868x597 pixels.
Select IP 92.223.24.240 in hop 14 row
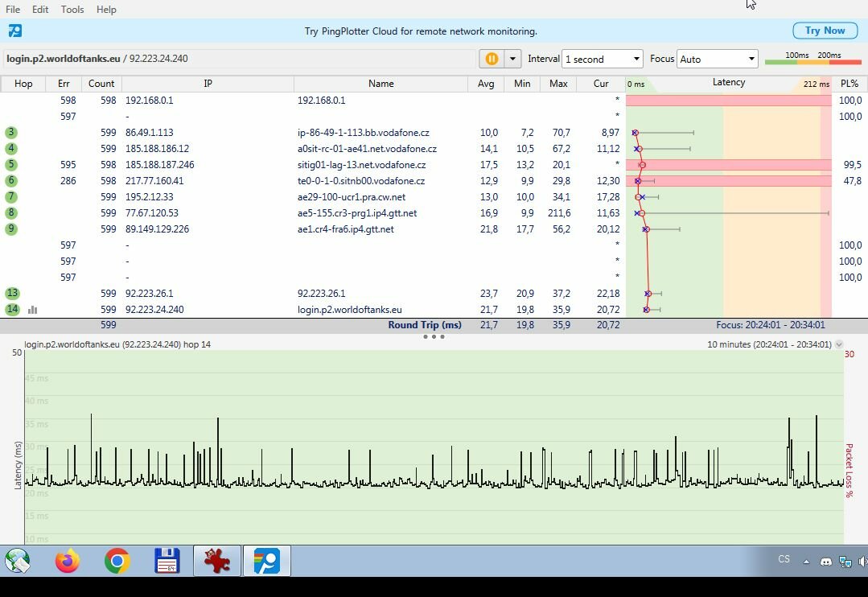[x=154, y=309]
